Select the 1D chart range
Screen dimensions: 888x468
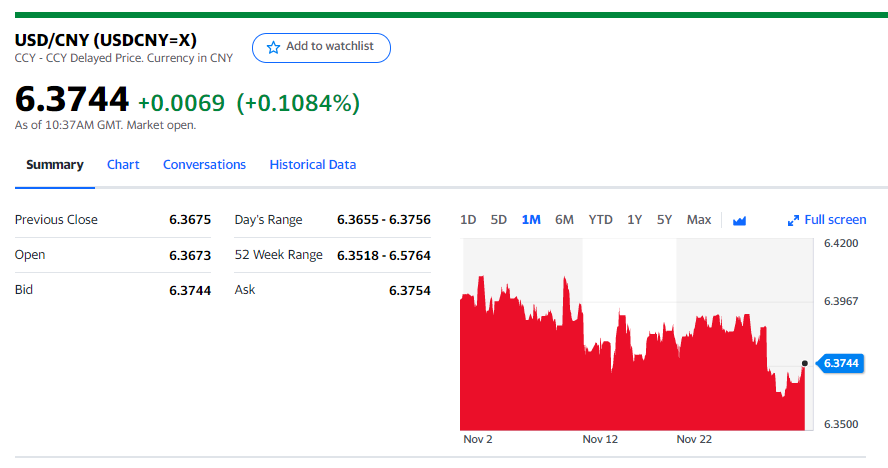[x=468, y=220]
